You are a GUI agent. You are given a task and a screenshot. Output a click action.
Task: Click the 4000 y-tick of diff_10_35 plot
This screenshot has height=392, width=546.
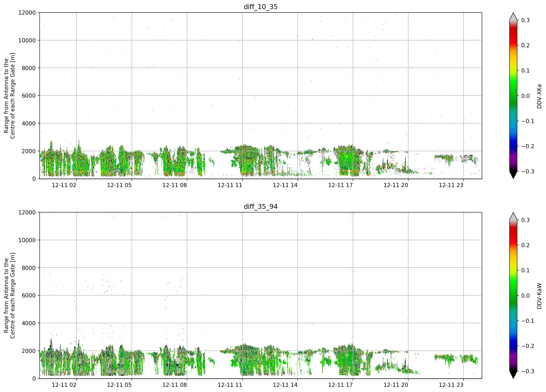pyautogui.click(x=29, y=123)
